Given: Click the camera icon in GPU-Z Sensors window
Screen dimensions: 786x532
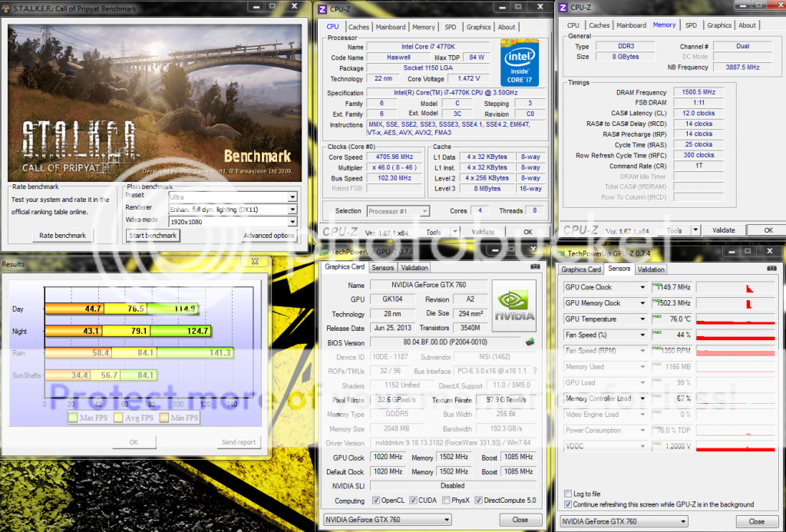Looking at the screenshot, I should tap(771, 269).
